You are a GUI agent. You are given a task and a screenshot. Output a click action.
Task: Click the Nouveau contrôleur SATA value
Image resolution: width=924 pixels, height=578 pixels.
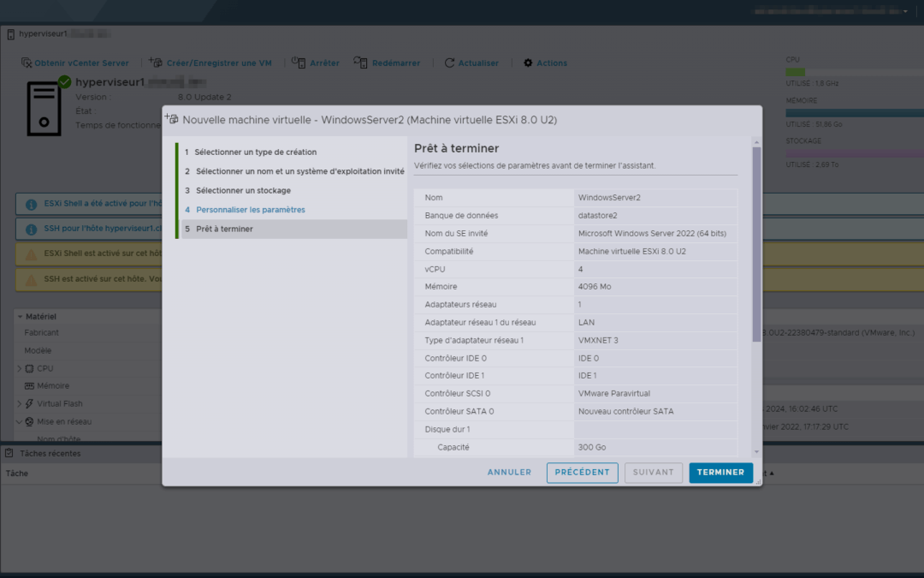pyautogui.click(x=625, y=411)
